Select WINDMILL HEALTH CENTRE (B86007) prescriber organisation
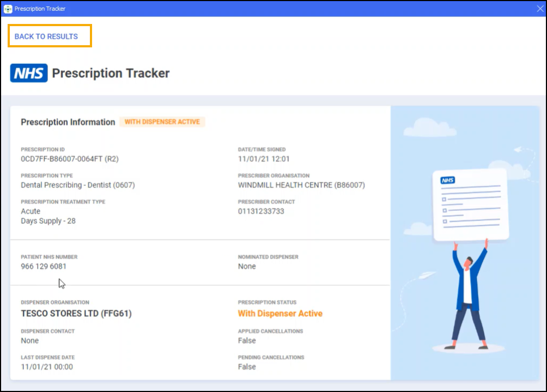Screen dimensions: 547x392 pos(301,185)
